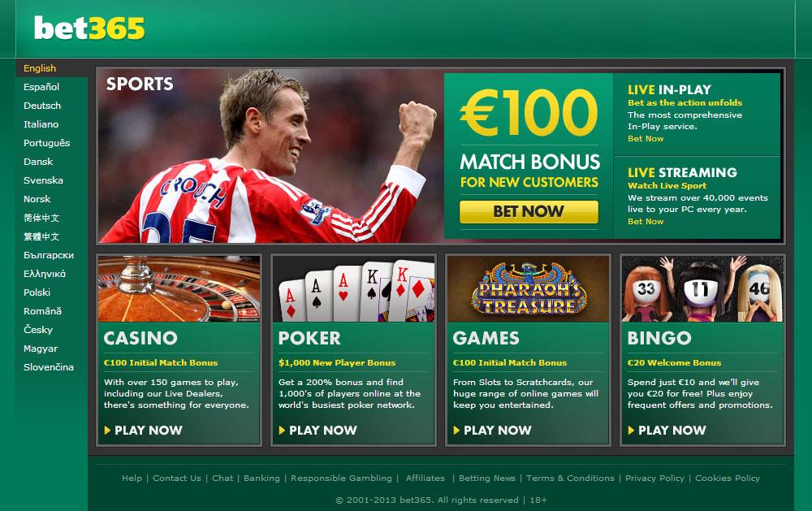
Task: Click PLAY NOW under Casino
Action: tap(144, 430)
